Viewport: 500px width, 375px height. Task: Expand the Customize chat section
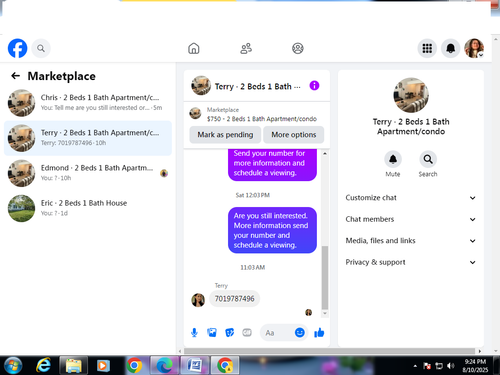(411, 198)
